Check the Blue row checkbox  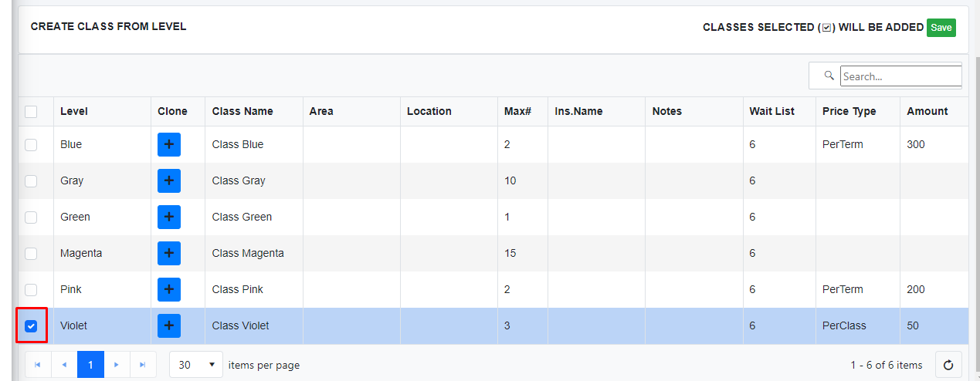(31, 144)
